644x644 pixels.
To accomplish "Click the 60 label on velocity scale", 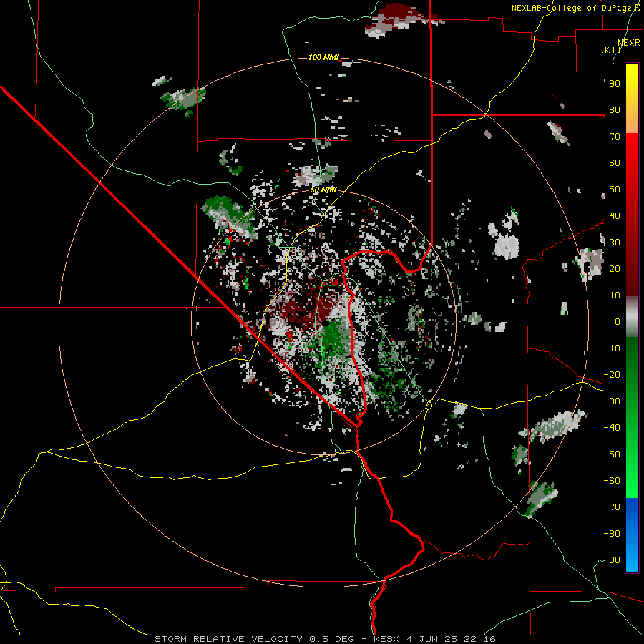I will click(615, 163).
